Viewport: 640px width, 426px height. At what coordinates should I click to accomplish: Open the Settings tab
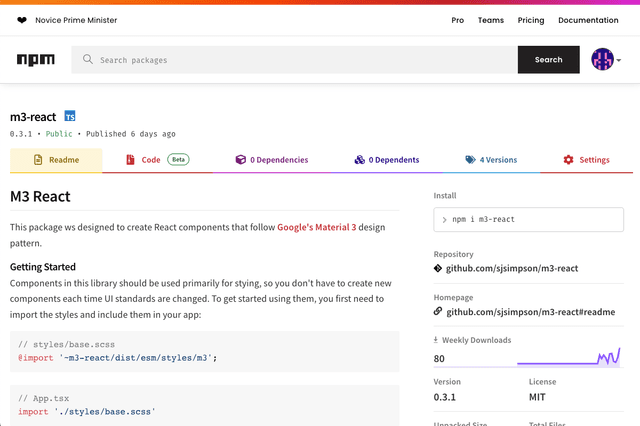click(x=587, y=160)
